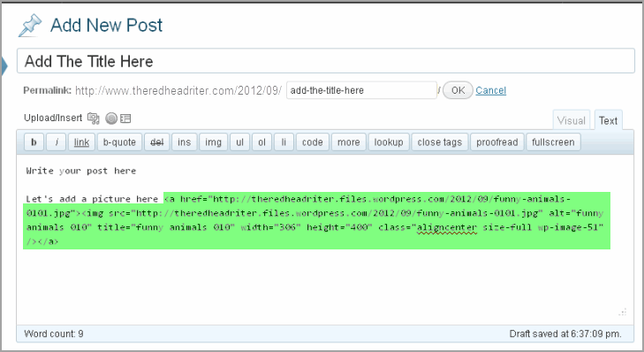Click the Cancel permalink link
This screenshot has width=644, height=352.
click(x=491, y=90)
